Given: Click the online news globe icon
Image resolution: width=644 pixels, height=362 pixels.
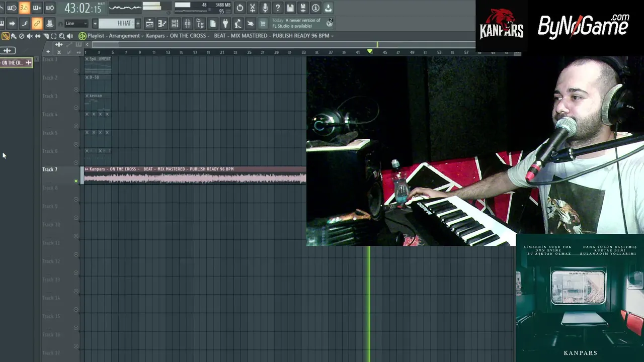Looking at the screenshot, I should click(330, 23).
